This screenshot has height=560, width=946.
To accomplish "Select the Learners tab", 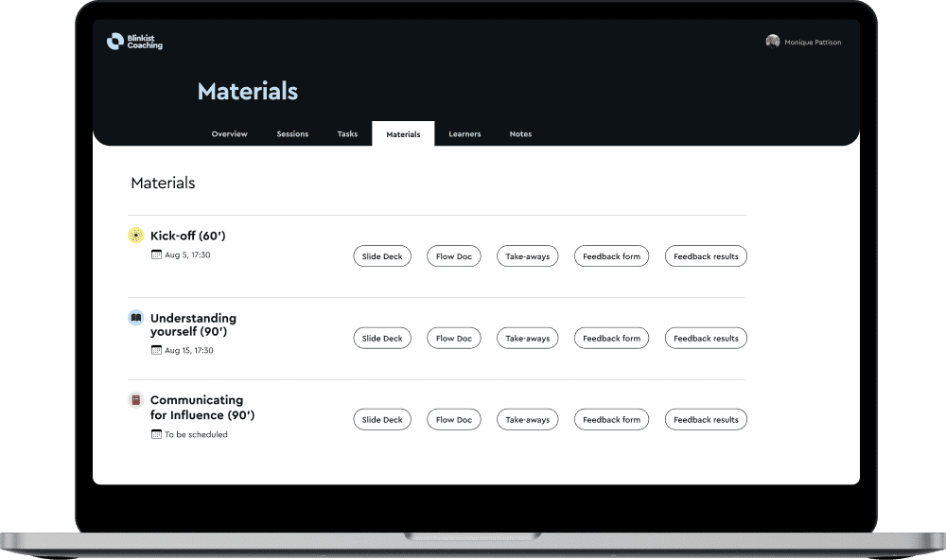I will 464,134.
